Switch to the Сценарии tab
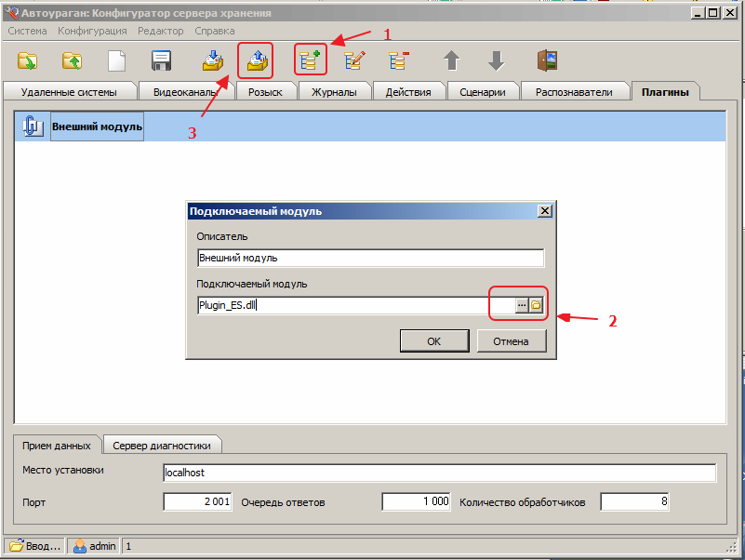745x560 pixels. pos(482,92)
